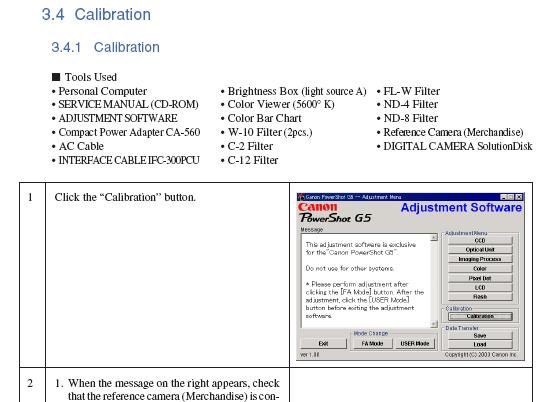This screenshot has width=541, height=402.
Task: Click the message box scroll-down arrow
Action: [434, 324]
